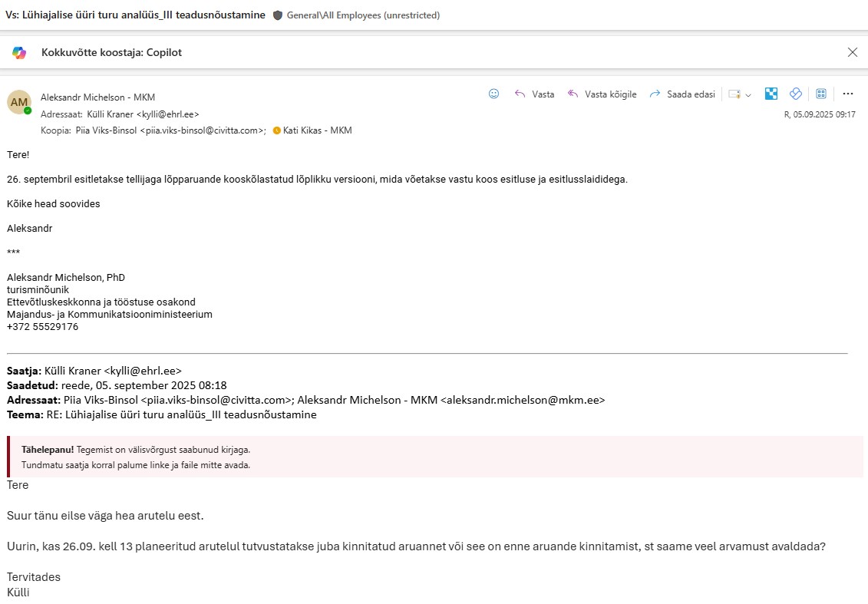Click signature line Aleksandr Michelson, PhD
The image size is (868, 604).
[x=66, y=277]
